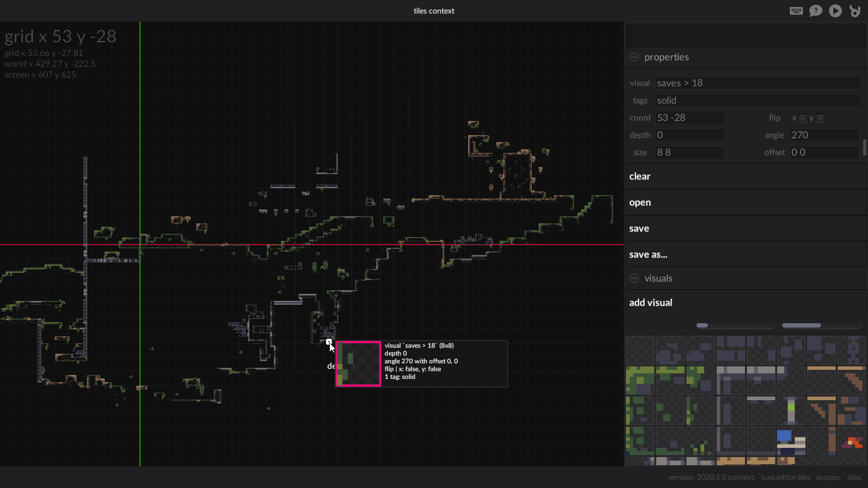Edit the visual field 'saves > 18'
Viewport: 868px width, 488px height.
pos(758,83)
